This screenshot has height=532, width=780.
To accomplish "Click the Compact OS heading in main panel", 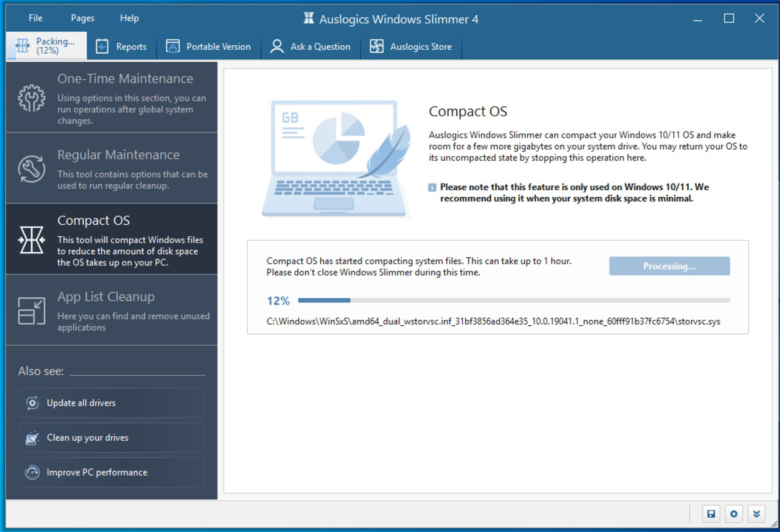I will [x=468, y=111].
